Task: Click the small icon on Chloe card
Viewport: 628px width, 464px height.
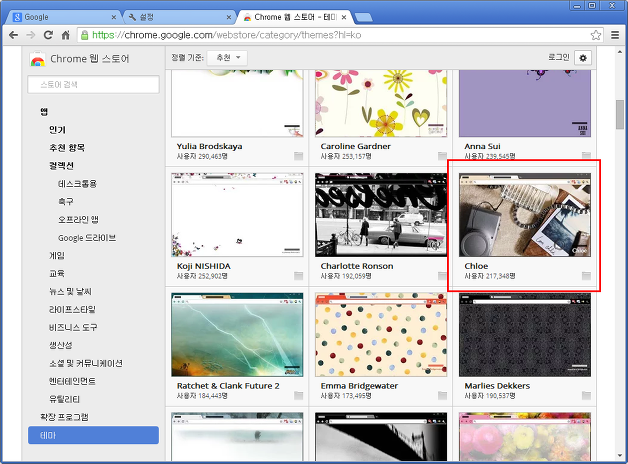Action: click(586, 276)
